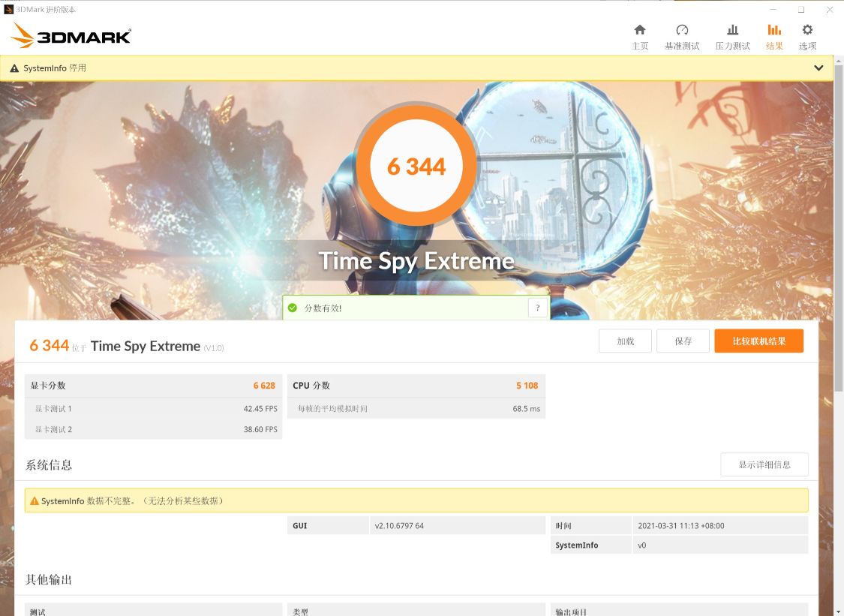Click the 其他输出 section heading
844x616 pixels.
click(49, 579)
